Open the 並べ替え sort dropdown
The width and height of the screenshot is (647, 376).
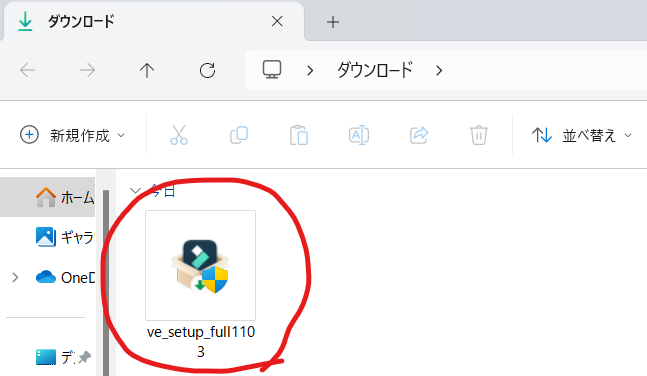coord(582,135)
